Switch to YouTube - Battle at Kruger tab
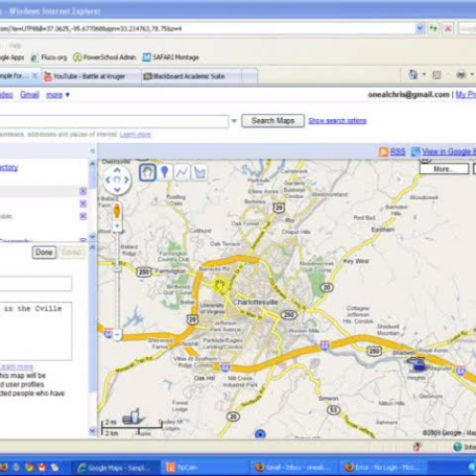Image resolution: width=476 pixels, height=476 pixels. pyautogui.click(x=91, y=76)
